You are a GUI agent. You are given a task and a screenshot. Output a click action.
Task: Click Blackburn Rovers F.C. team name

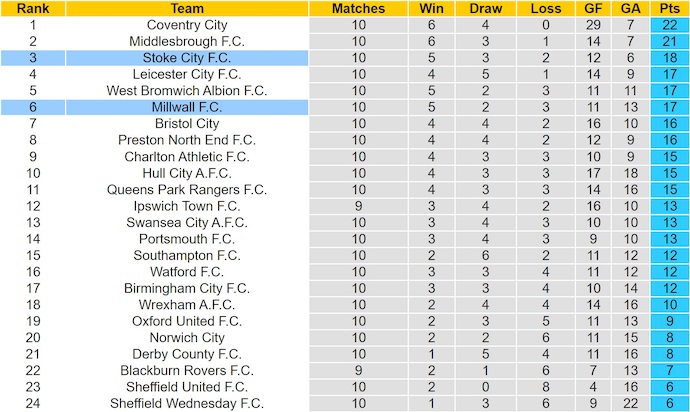coord(185,371)
